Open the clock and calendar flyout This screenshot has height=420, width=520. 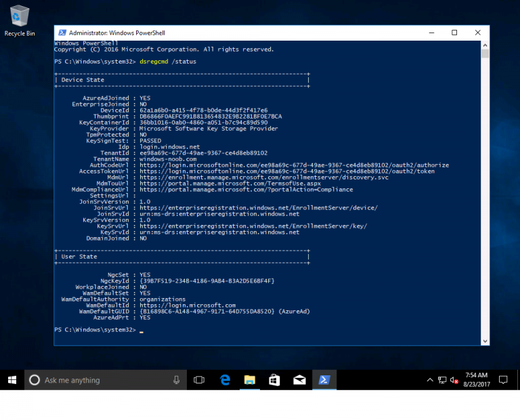pos(477,380)
